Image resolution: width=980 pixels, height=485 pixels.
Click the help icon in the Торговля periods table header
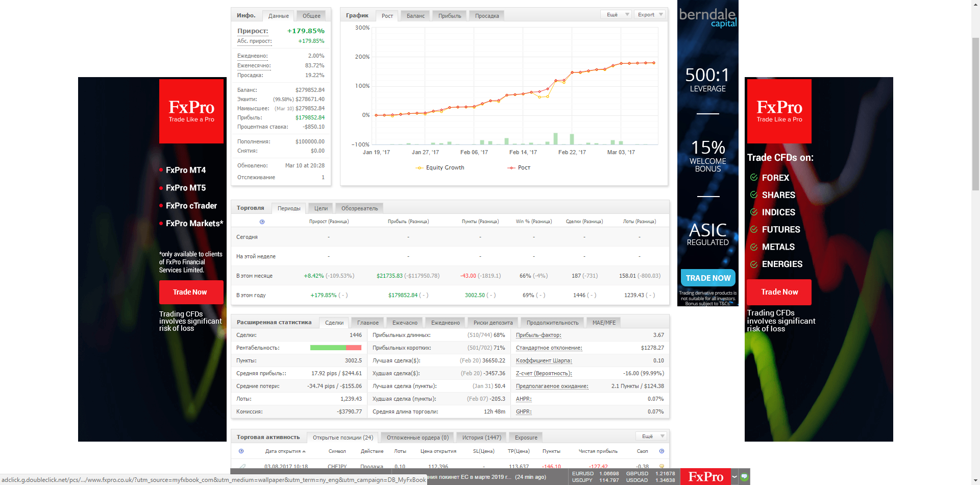click(x=262, y=222)
